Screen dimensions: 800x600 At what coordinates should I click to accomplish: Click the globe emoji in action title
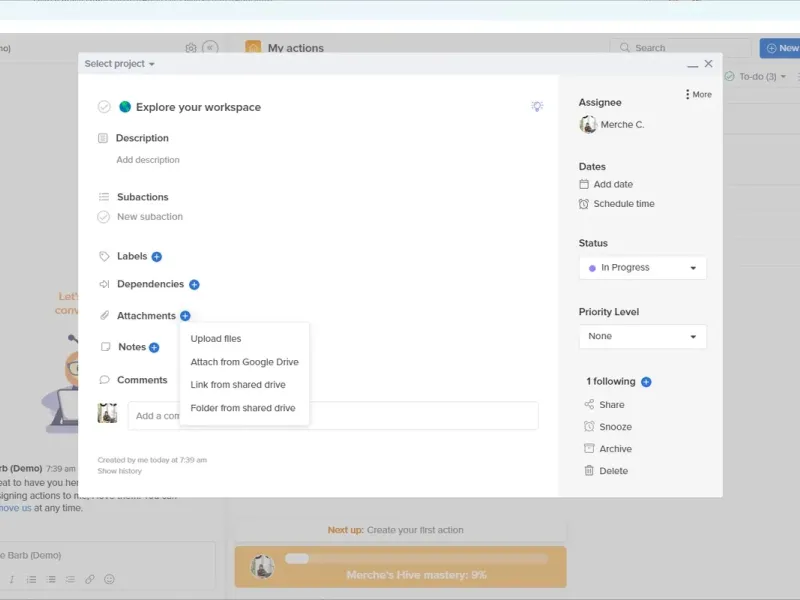coord(125,107)
